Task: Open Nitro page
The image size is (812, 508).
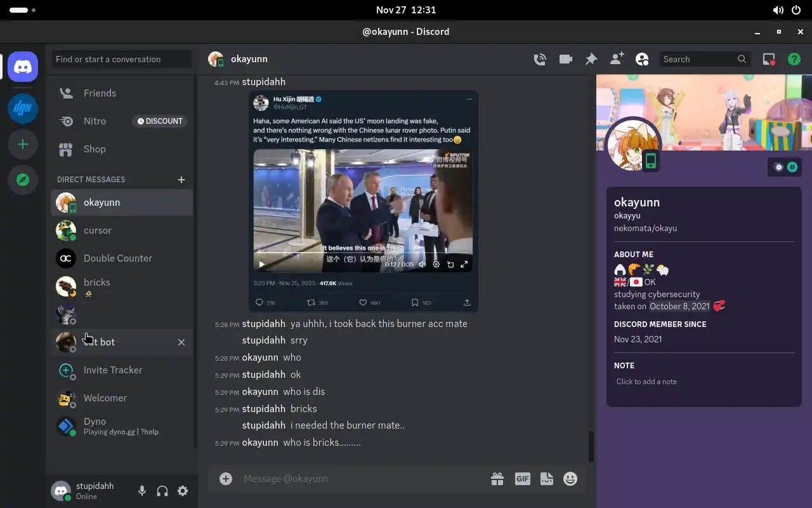Action: (x=122, y=121)
